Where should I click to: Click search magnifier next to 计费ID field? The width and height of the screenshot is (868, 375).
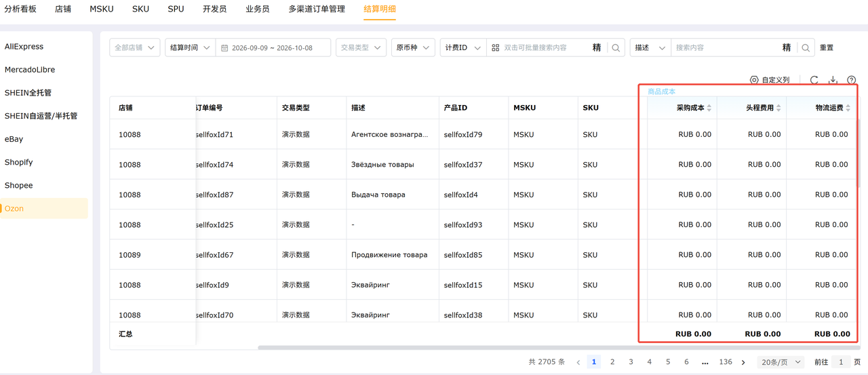tap(616, 47)
